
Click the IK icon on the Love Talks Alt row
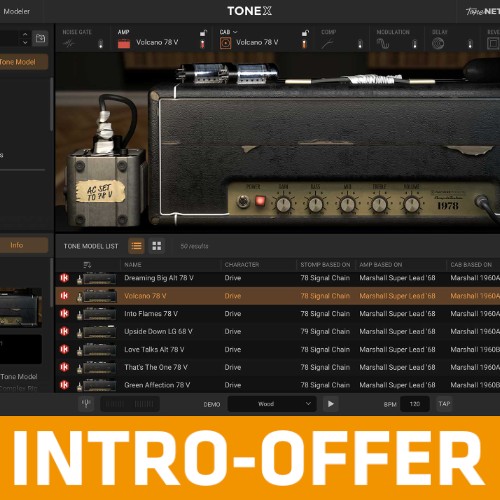click(x=64, y=349)
